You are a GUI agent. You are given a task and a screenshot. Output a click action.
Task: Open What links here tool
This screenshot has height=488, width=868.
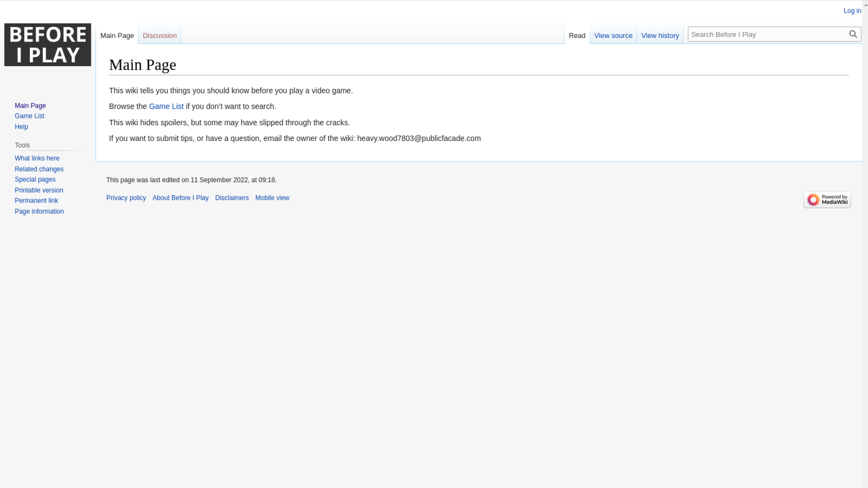click(37, 158)
